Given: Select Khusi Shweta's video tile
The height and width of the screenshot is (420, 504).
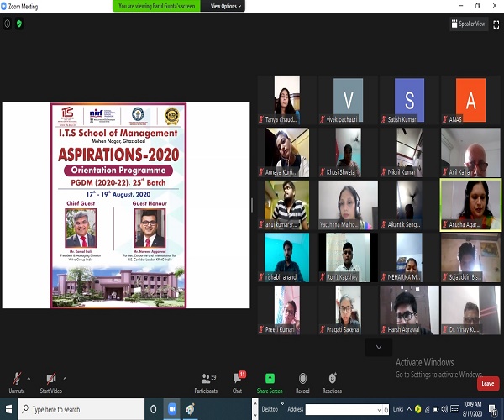Looking at the screenshot, I should click(x=348, y=152).
